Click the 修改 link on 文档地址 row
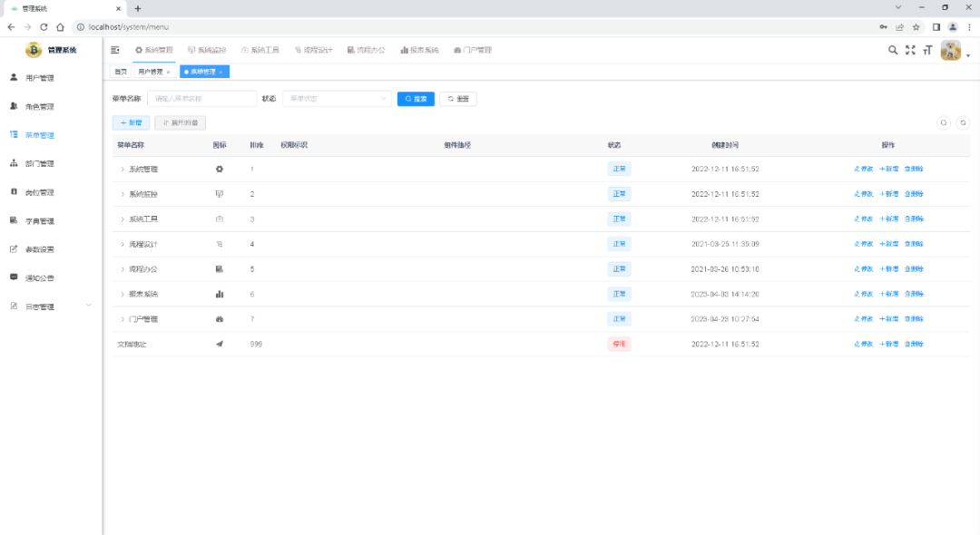Screen dimensions: 980x535 click(864, 344)
